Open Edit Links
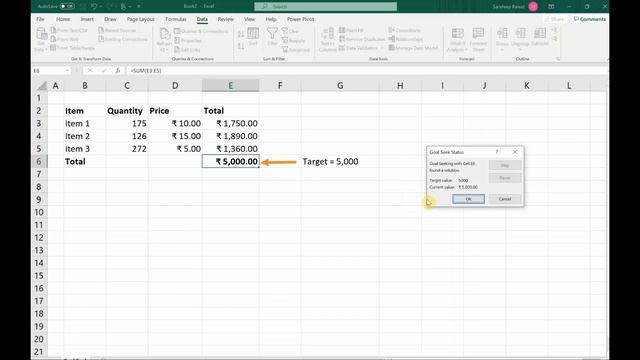This screenshot has width=640, height=360. tap(187, 50)
